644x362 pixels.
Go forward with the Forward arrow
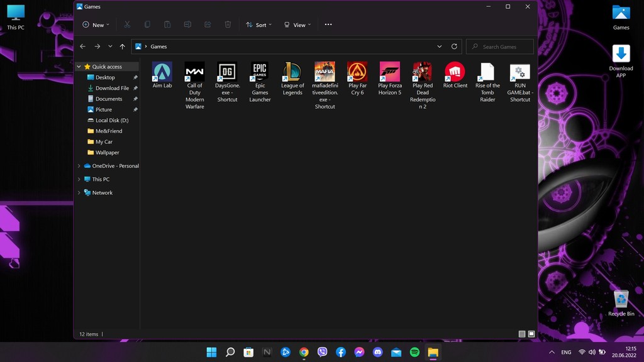(x=97, y=47)
